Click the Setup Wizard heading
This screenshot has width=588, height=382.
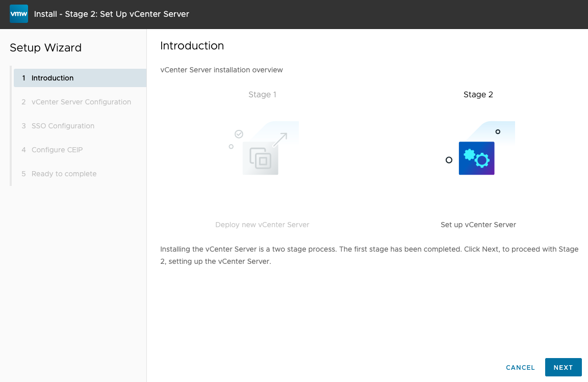(x=45, y=47)
